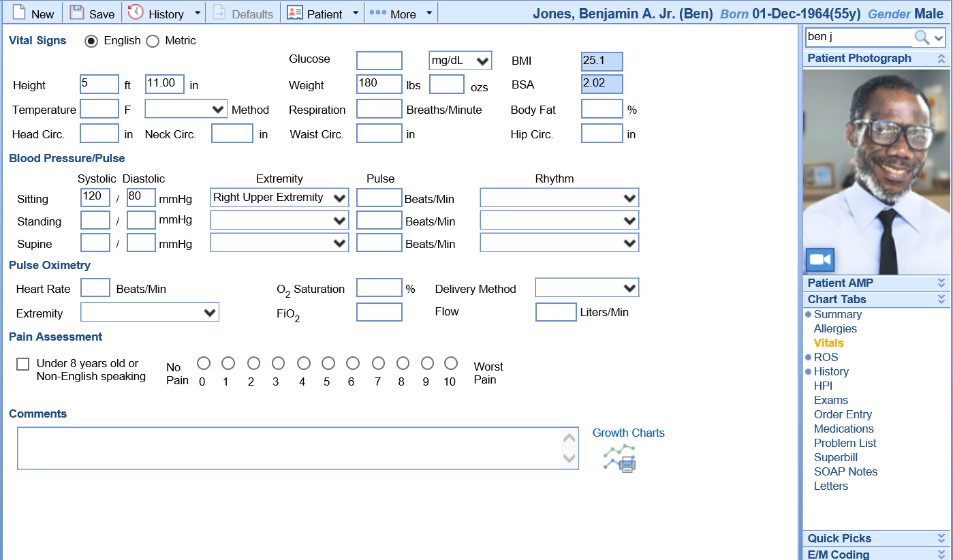Click the Respiration input field
This screenshot has width=953, height=560.
pyautogui.click(x=379, y=109)
